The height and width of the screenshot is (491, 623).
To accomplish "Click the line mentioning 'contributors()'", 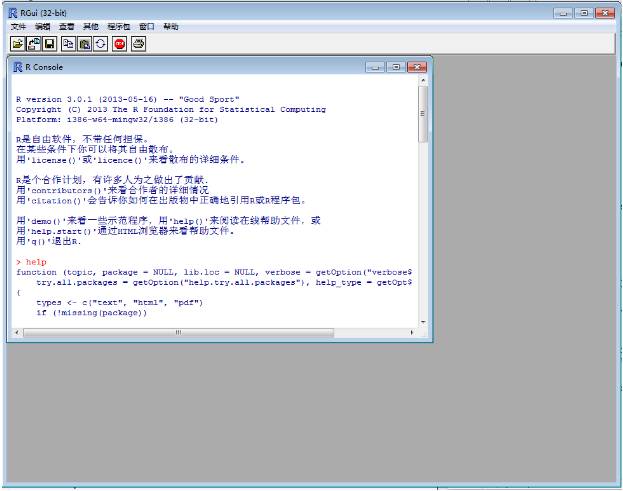I will click(112, 190).
